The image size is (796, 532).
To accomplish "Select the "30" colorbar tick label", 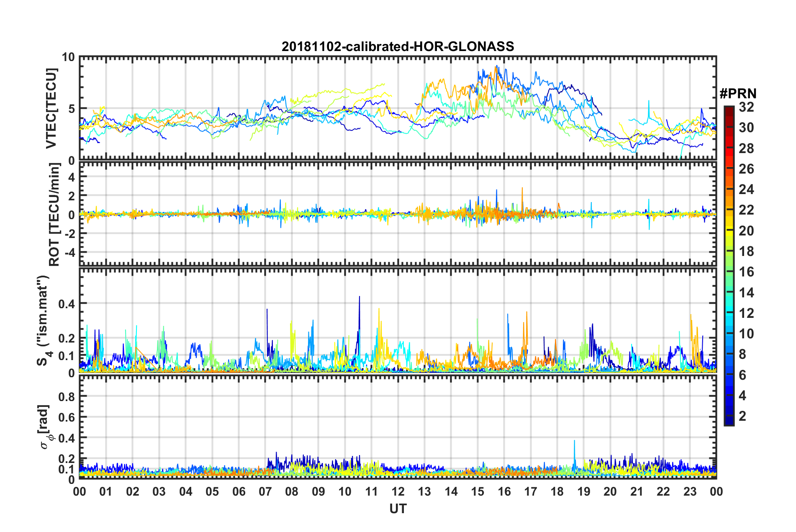I will coord(747,128).
